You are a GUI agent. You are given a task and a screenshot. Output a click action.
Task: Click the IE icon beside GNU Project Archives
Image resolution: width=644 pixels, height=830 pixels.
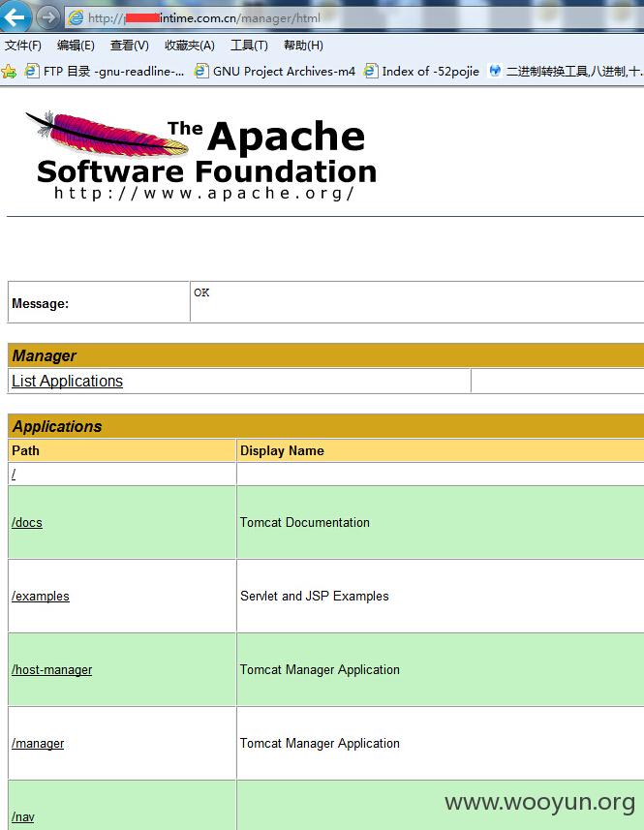201,71
